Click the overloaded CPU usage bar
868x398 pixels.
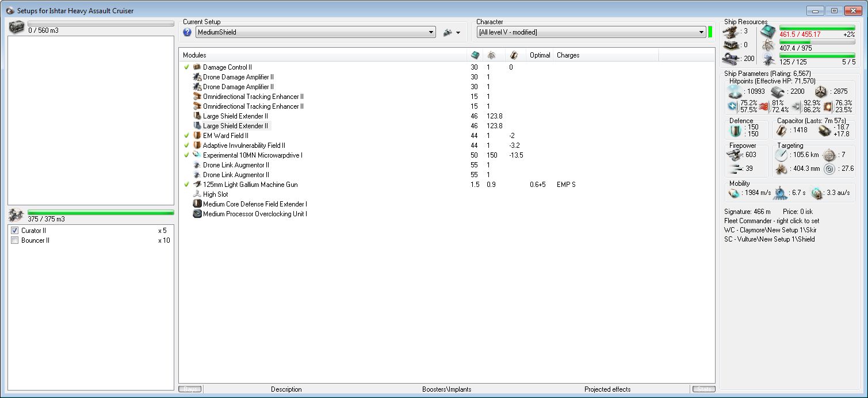(x=817, y=28)
